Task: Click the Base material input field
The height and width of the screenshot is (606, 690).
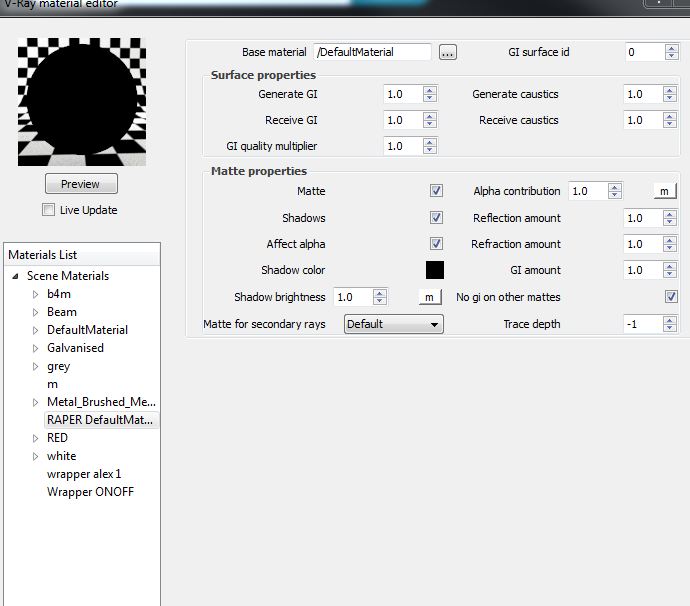Action: [372, 52]
